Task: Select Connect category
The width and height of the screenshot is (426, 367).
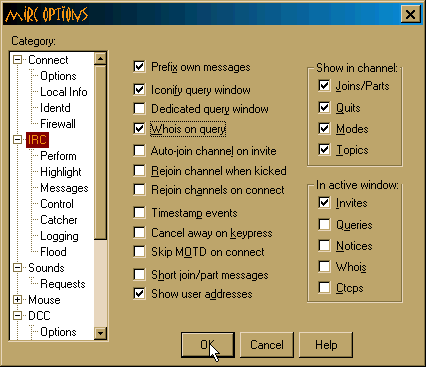Action: [48, 60]
